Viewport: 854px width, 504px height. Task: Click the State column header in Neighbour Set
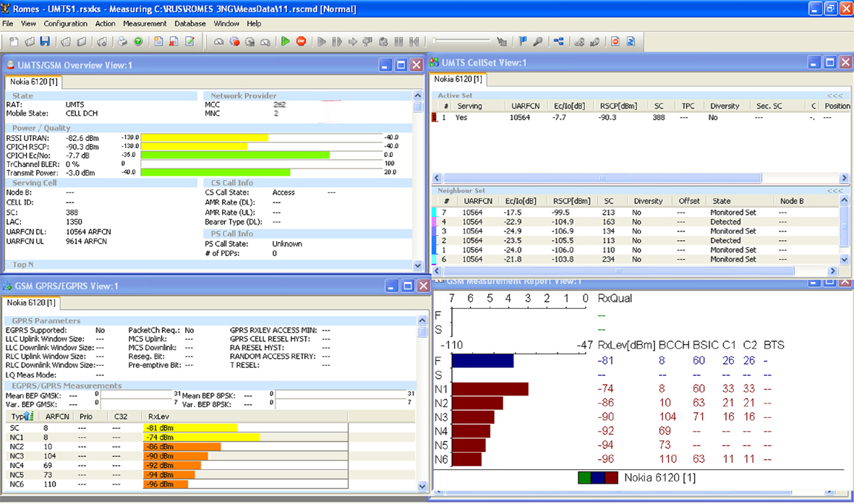tap(721, 201)
